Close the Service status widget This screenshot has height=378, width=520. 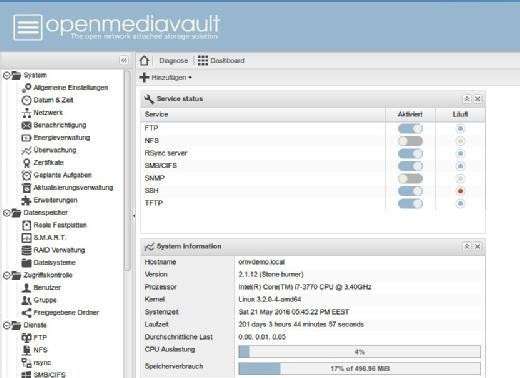pos(478,99)
